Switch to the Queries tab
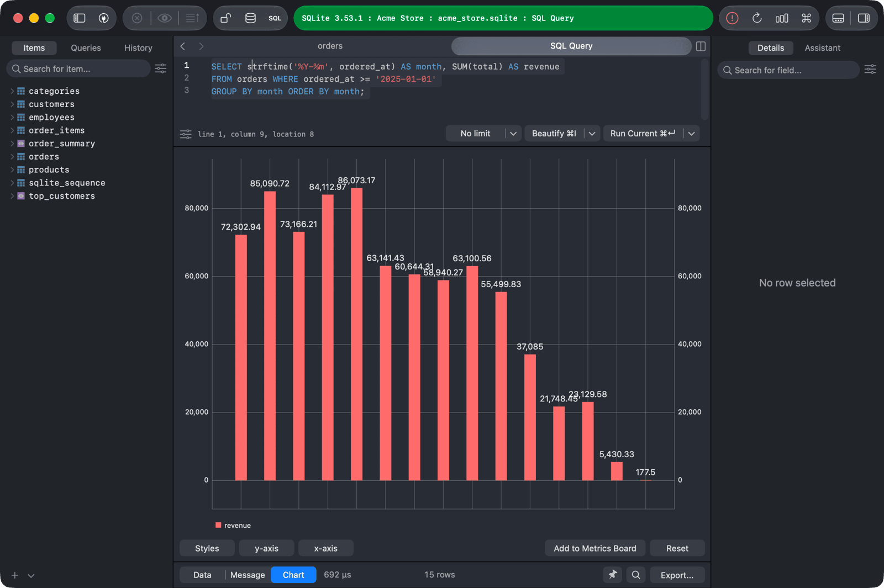 [86, 48]
